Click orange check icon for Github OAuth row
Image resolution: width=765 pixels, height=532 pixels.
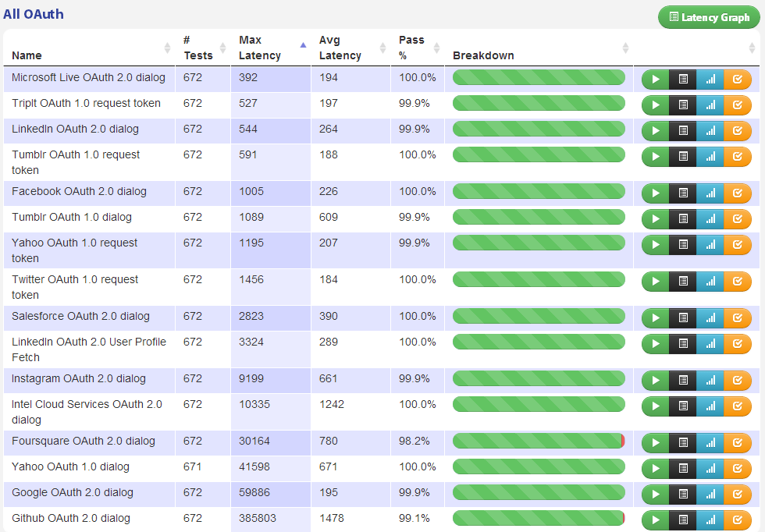point(738,521)
